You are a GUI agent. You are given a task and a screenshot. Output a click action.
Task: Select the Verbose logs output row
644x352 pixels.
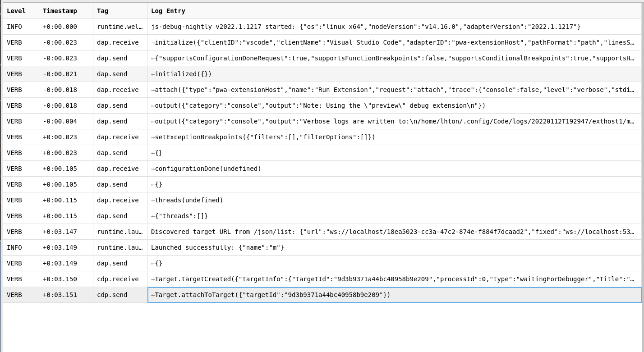coord(316,121)
